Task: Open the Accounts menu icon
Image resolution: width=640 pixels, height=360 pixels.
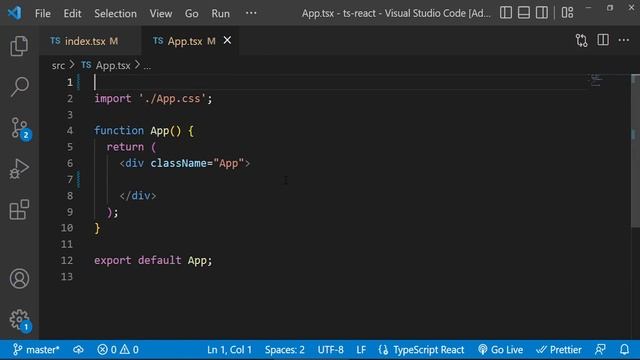Action: (x=19, y=278)
